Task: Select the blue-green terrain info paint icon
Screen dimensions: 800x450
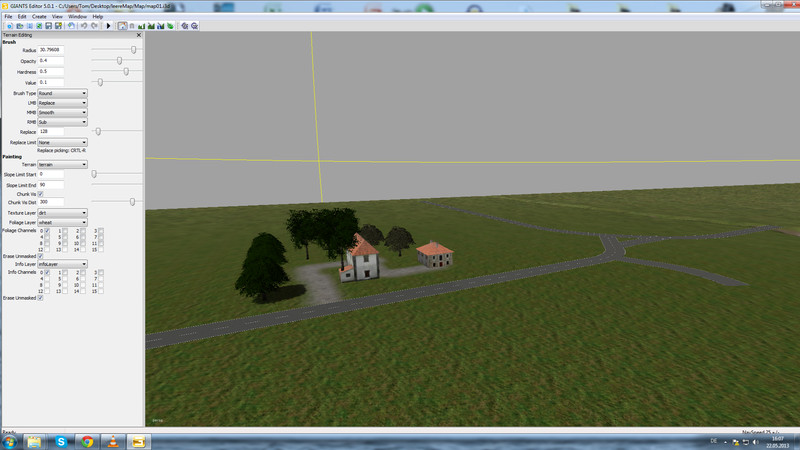Action: coord(161,26)
